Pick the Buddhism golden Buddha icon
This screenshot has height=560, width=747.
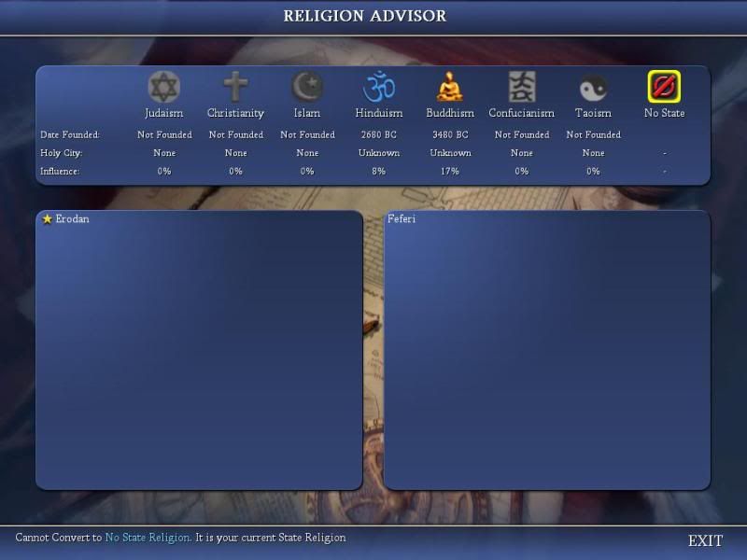click(450, 88)
